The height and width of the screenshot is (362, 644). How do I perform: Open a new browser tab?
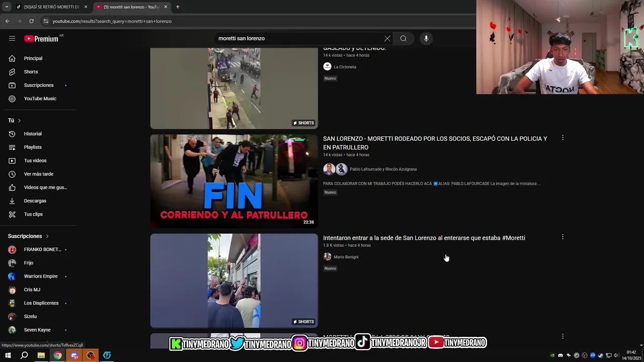tap(178, 7)
